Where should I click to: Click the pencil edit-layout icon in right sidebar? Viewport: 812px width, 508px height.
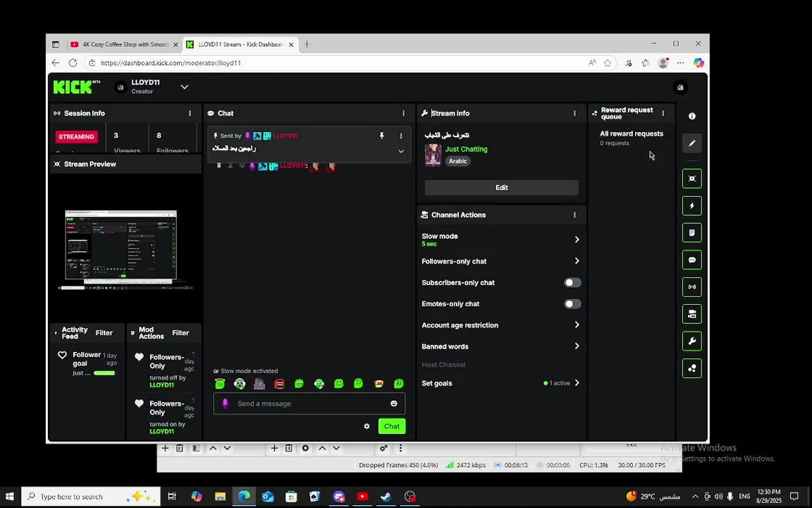(x=692, y=143)
